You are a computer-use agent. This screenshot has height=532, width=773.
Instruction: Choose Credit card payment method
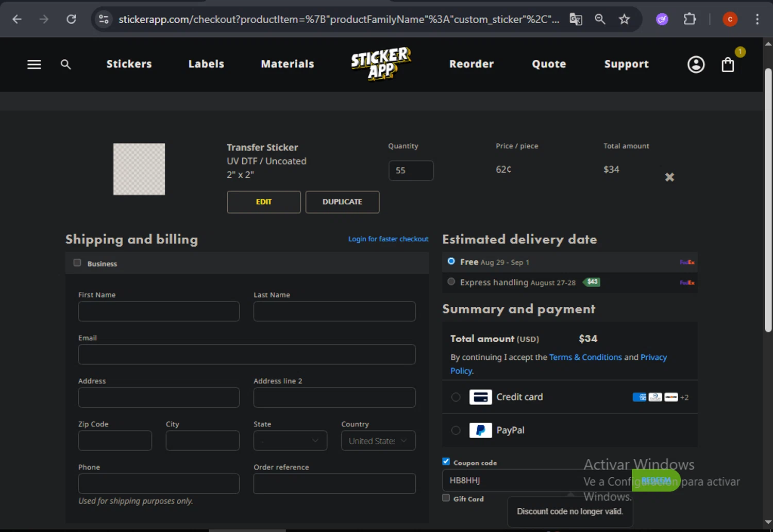tap(456, 397)
